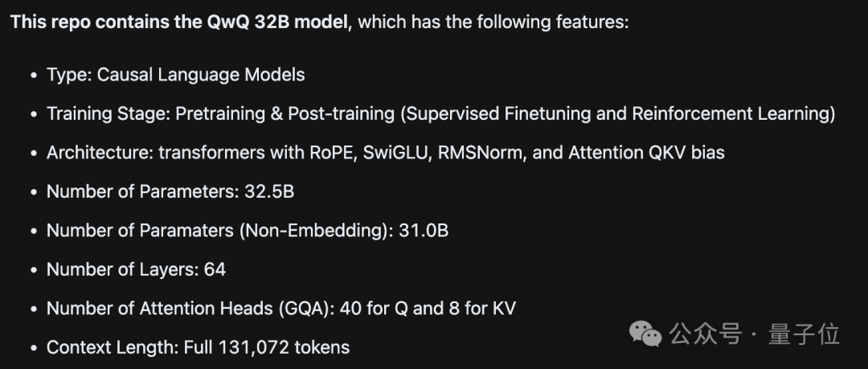Click the bullet point before 'Context Length'

coord(35,348)
